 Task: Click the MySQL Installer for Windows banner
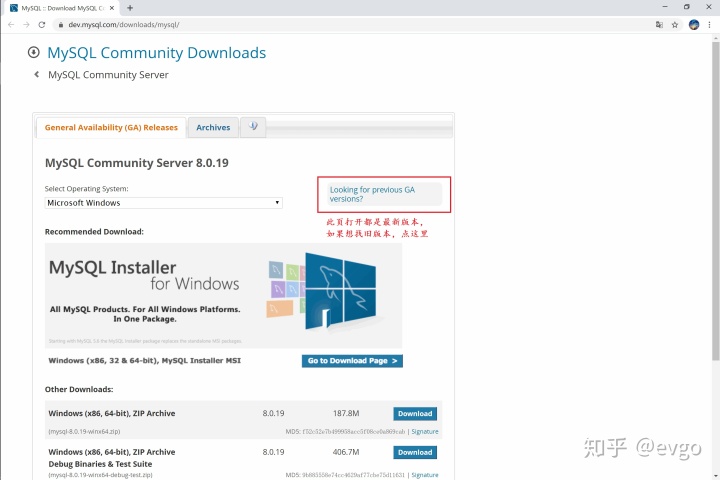(223, 295)
